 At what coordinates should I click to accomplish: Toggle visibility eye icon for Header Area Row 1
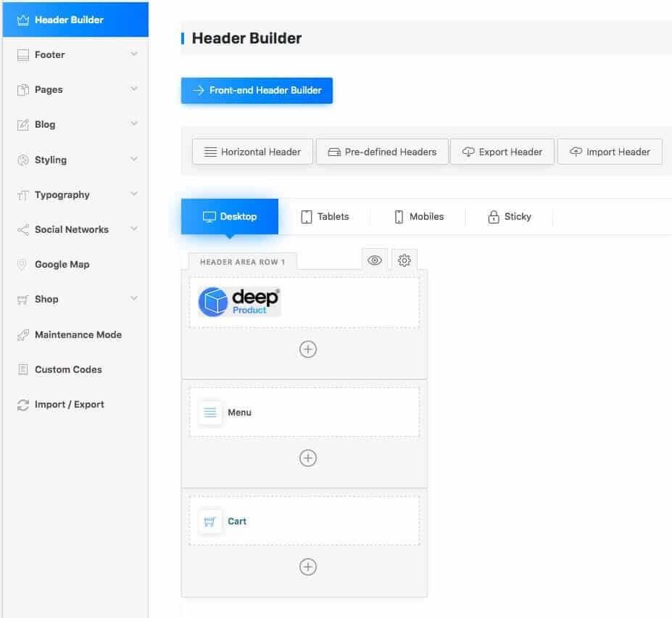tap(375, 260)
